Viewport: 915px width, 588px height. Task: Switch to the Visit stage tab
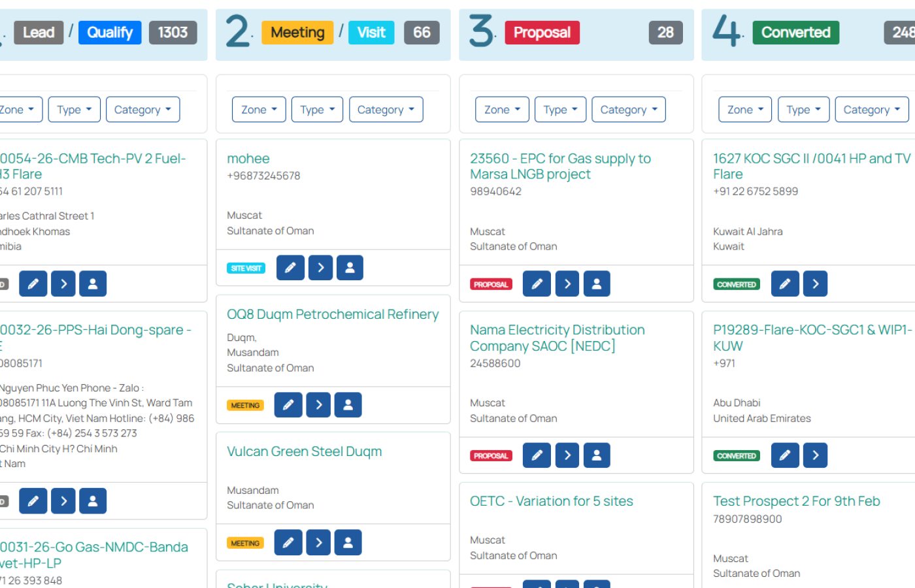[x=371, y=32]
